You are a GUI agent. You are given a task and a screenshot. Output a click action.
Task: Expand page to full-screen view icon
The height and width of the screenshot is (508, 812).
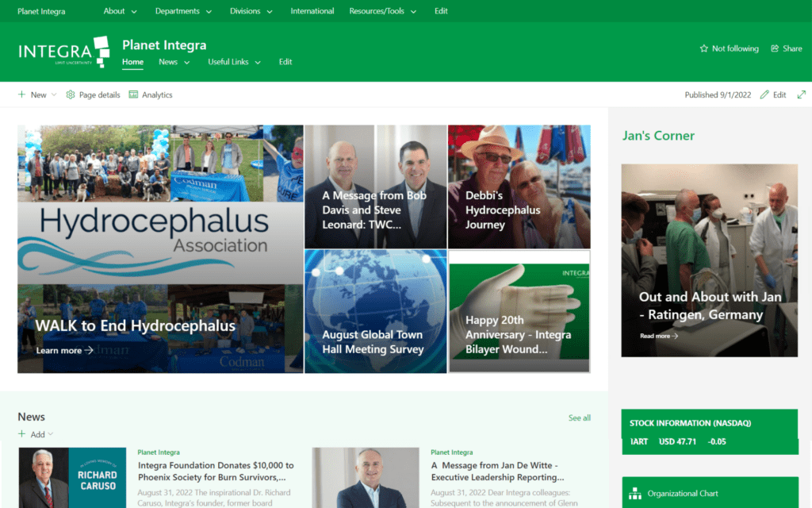click(801, 94)
